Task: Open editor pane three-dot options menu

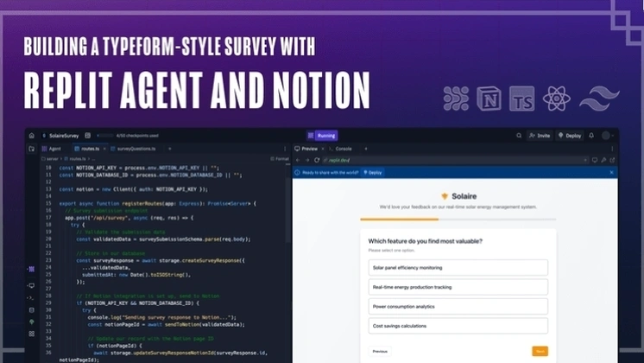Action: point(285,148)
